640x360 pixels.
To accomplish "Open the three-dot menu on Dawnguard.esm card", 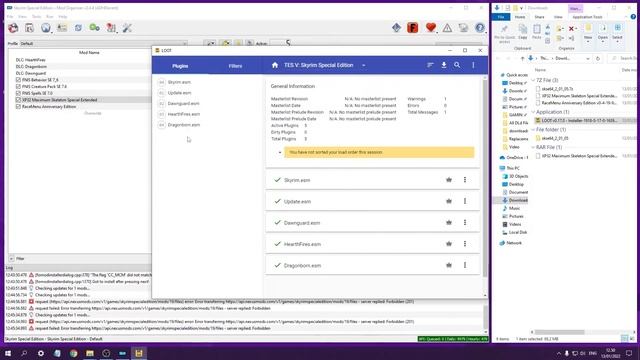I will pos(465,222).
